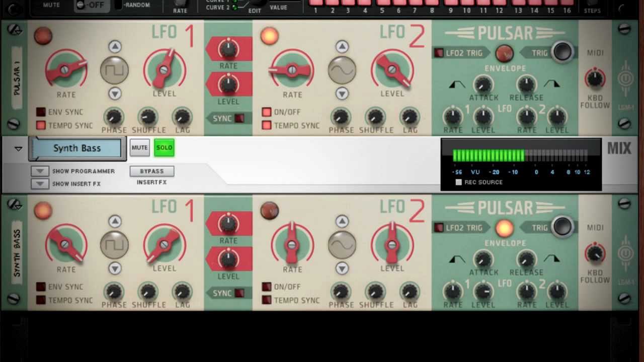
Task: Bypass the insert FX
Action: pyautogui.click(x=152, y=171)
